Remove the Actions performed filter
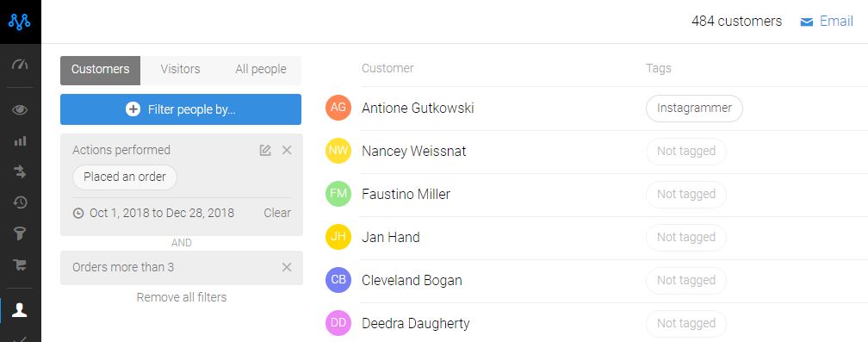Viewport: 868px width, 342px height. tap(287, 150)
